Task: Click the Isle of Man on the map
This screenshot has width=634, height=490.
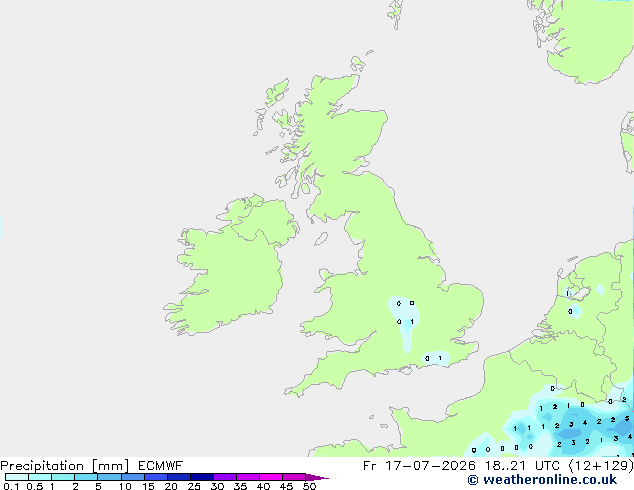Action: click(321, 239)
